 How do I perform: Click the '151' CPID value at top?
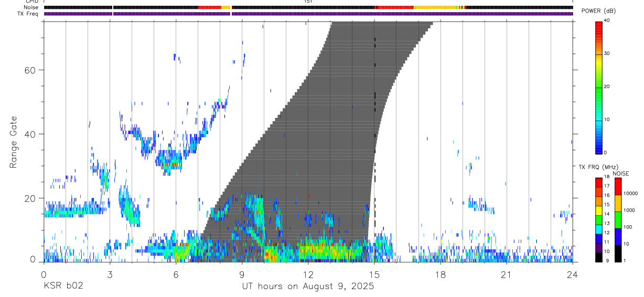308,2
